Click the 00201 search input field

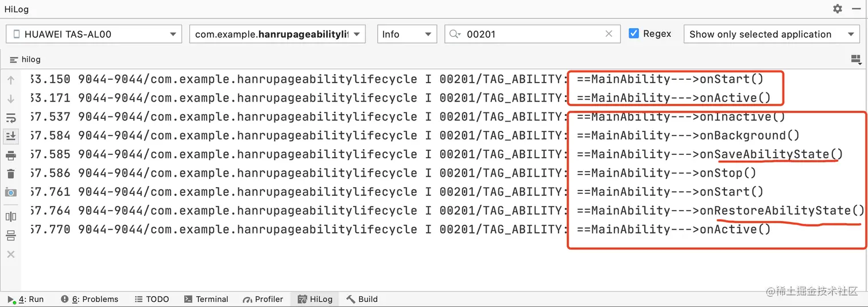point(532,34)
